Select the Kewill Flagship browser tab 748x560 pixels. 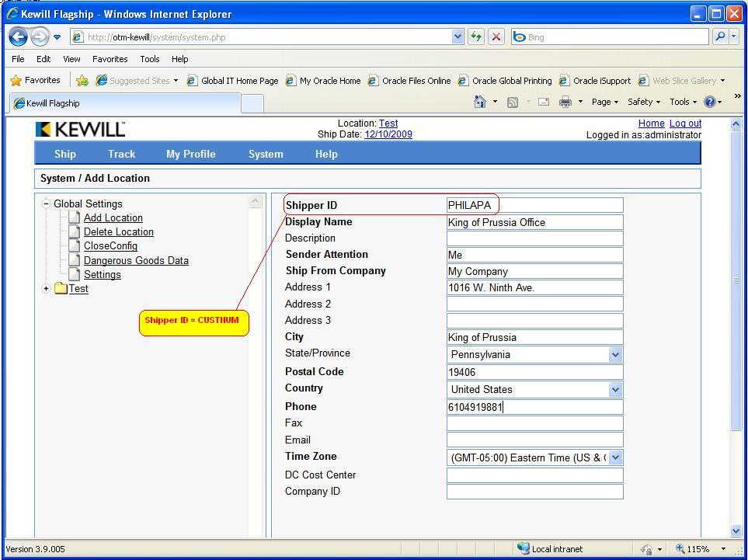125,103
